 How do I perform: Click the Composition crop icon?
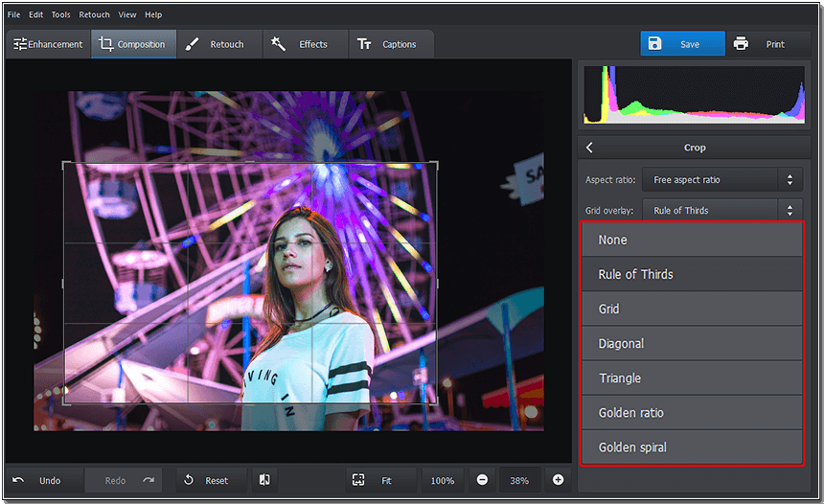[x=106, y=44]
